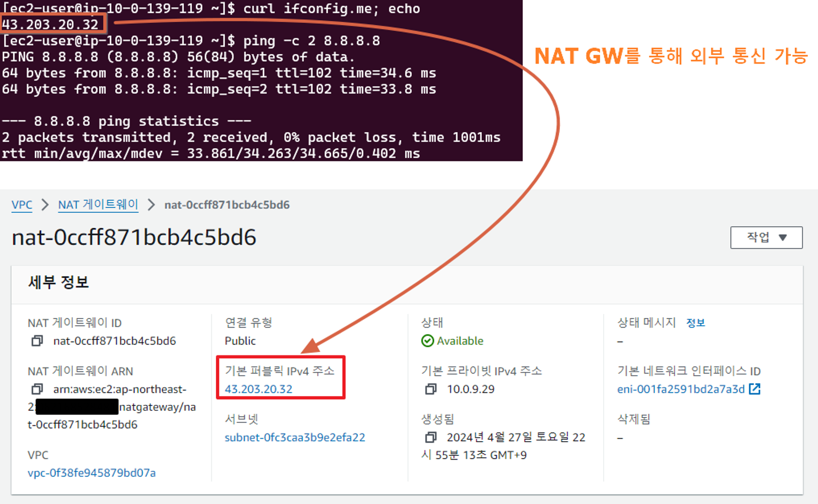
Task: Open NAT 게이트웨이 breadcrumb link
Action: point(98,205)
